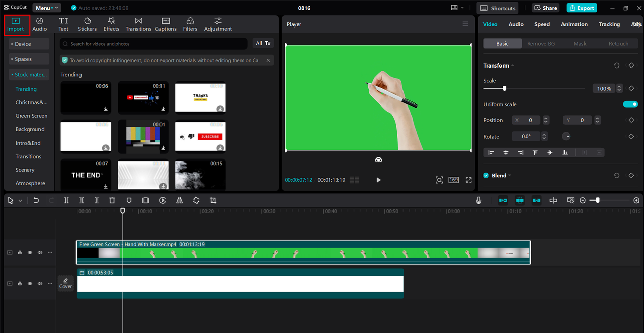The image size is (644, 333).
Task: Open the selection tool mode dropdown
Action: tap(20, 201)
